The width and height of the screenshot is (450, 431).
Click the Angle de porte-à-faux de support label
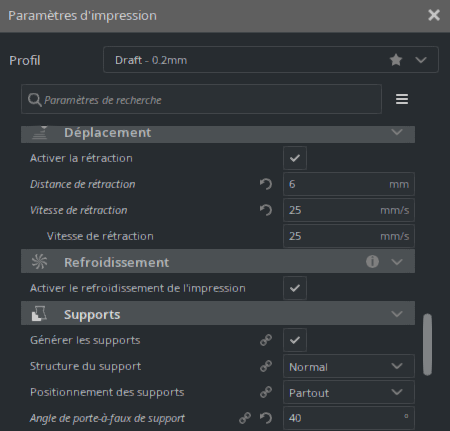click(107, 418)
